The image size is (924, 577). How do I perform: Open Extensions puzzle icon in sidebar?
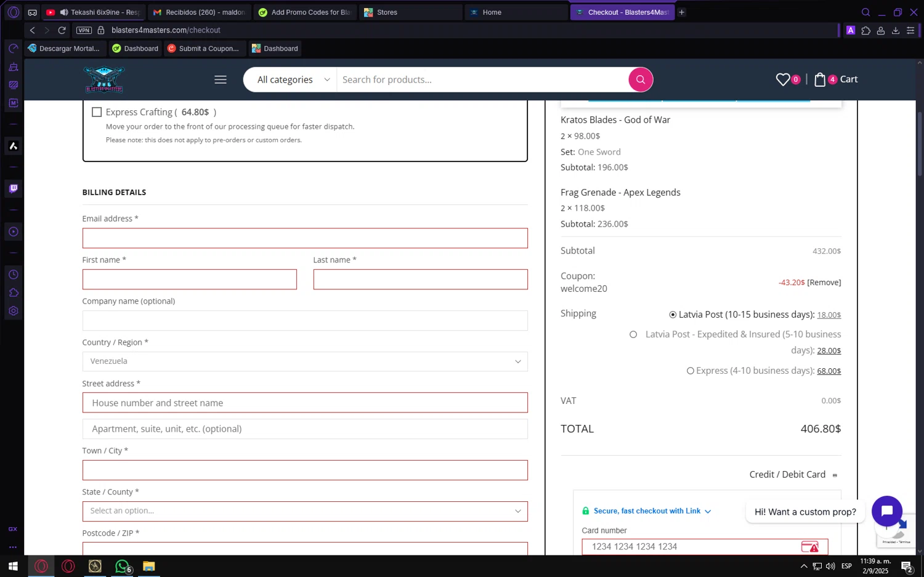[x=13, y=293]
